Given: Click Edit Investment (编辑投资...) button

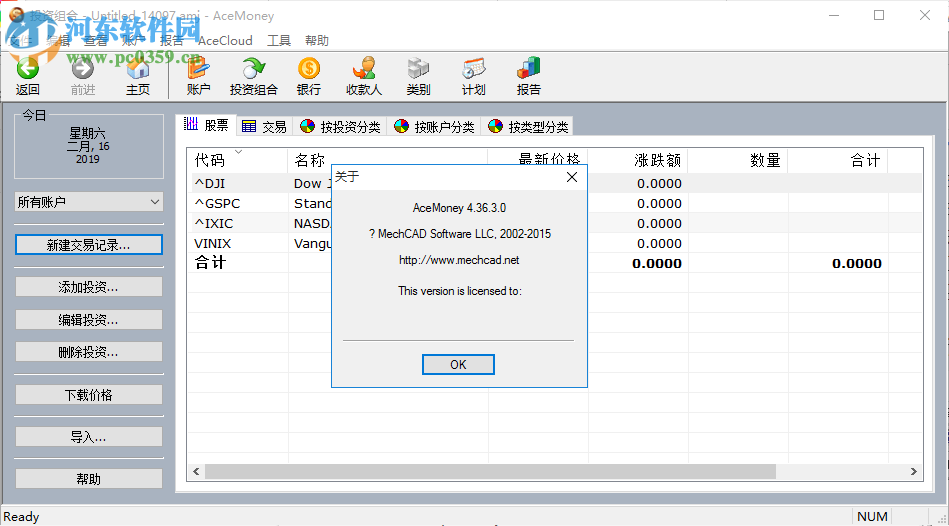Looking at the screenshot, I should pyautogui.click(x=89, y=320).
